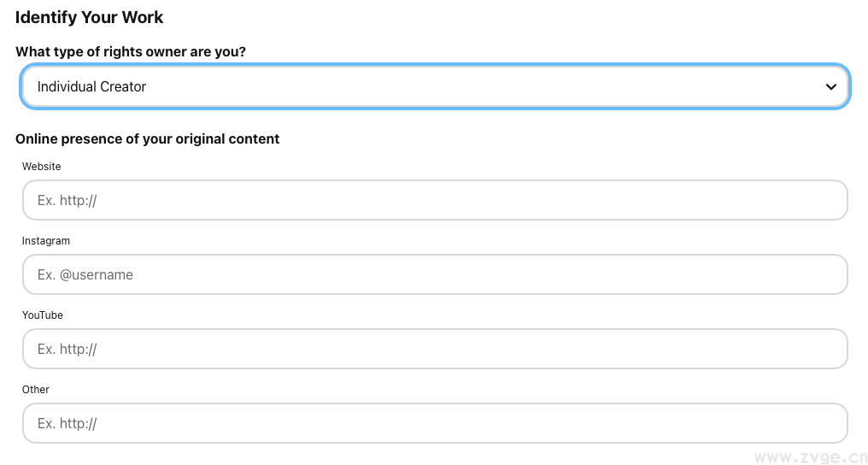The width and height of the screenshot is (868, 465).
Task: Click "Ex. http://" placeholder in Website field
Action: [67, 200]
